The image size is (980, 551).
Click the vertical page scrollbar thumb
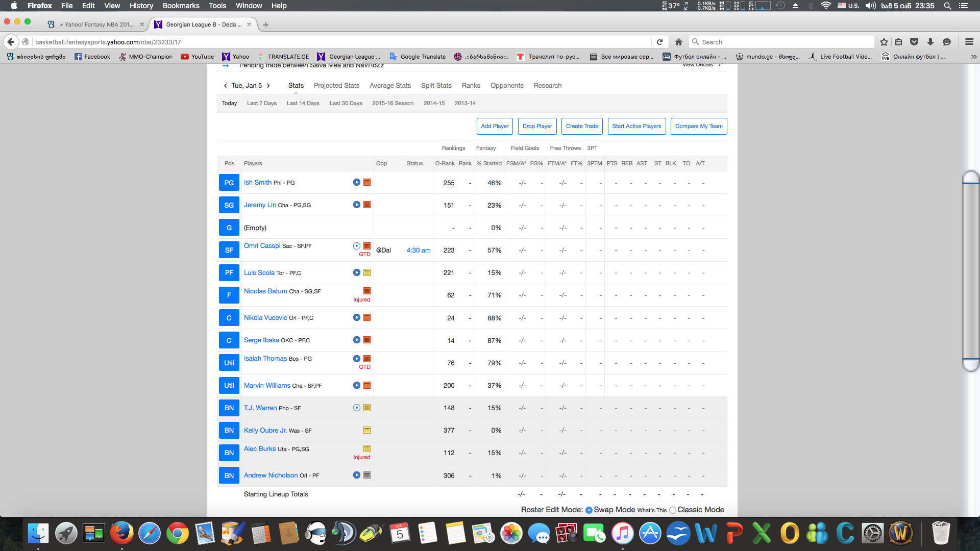coord(970,270)
